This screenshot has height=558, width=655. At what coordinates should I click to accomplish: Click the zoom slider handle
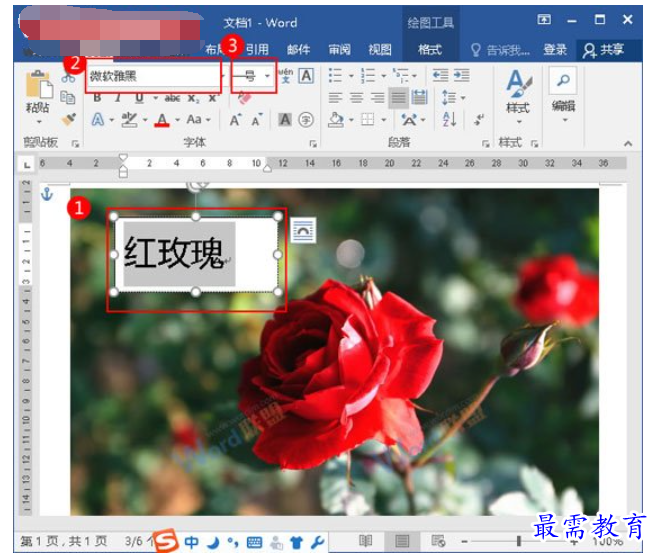[x=518, y=541]
